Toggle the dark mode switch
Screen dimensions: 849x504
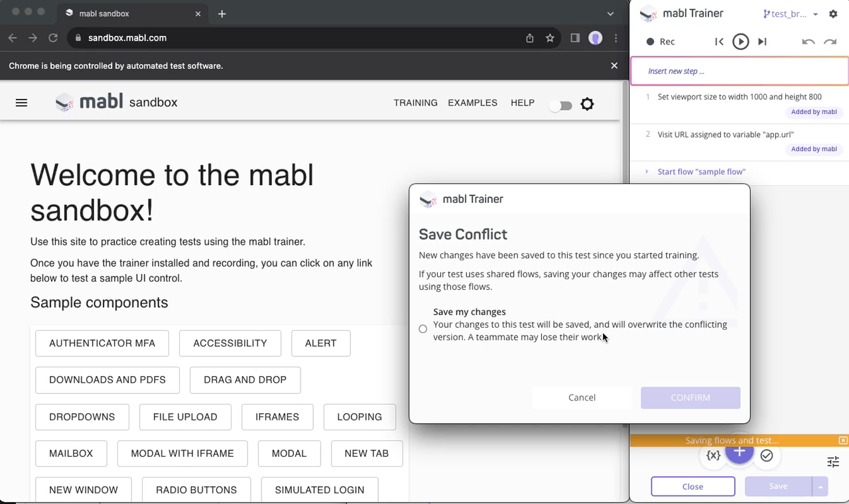pos(561,105)
